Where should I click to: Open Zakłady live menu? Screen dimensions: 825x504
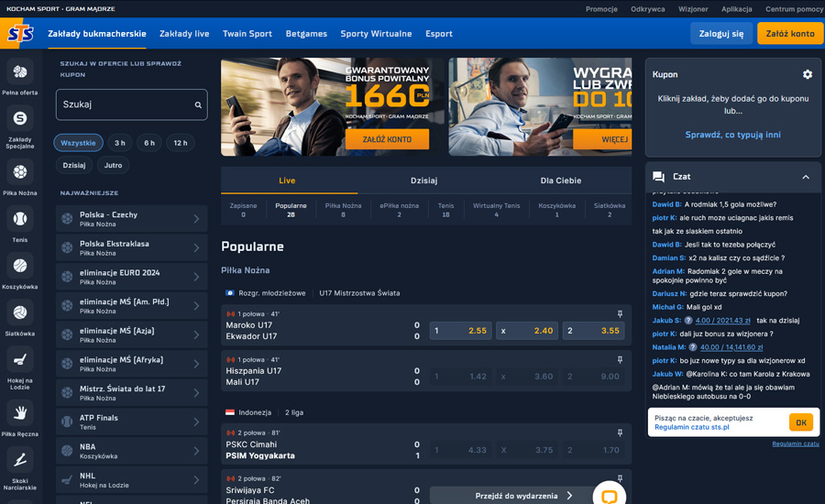pos(184,34)
